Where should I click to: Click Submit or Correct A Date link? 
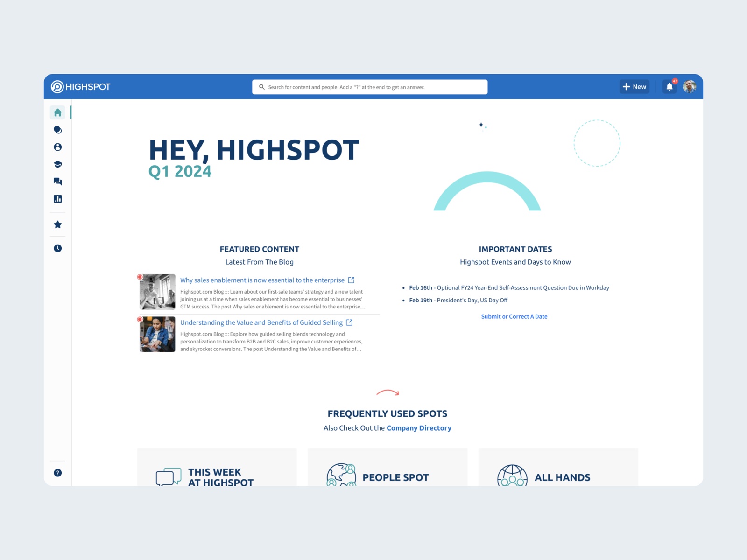[514, 316]
